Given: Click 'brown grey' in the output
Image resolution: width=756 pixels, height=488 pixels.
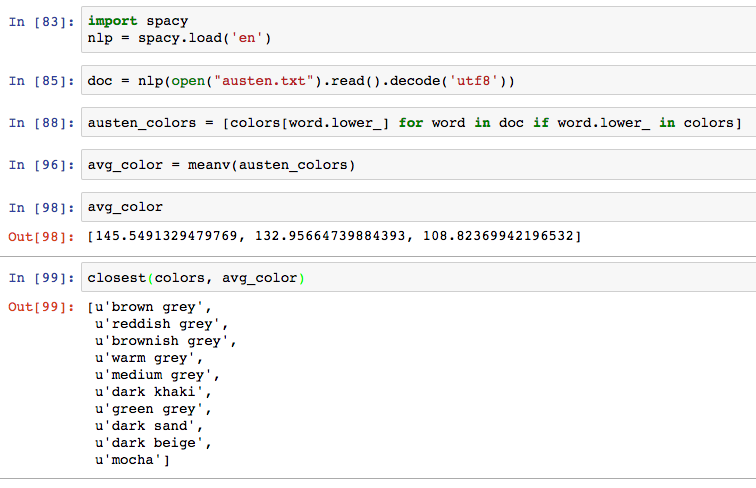Looking at the screenshot, I should [x=153, y=307].
